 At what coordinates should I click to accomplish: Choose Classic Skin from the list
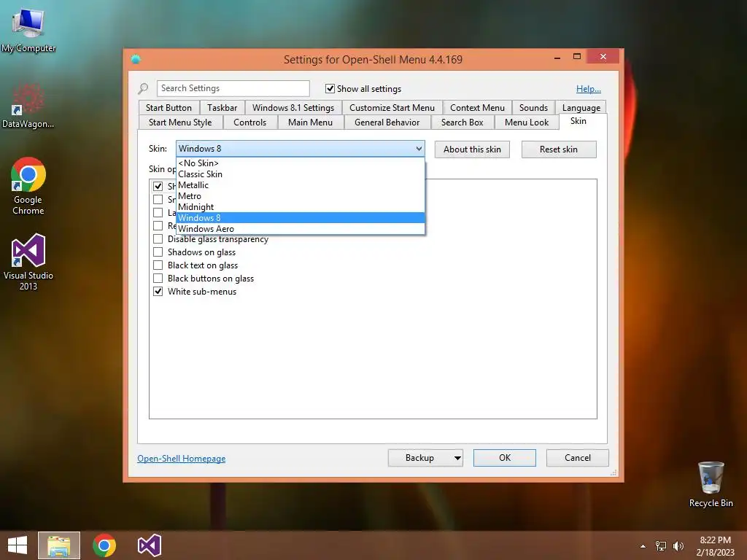300,174
